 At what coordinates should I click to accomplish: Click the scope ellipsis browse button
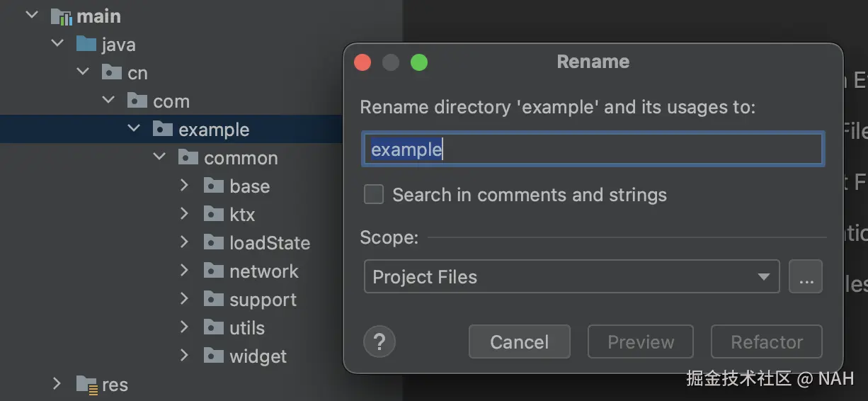point(806,277)
